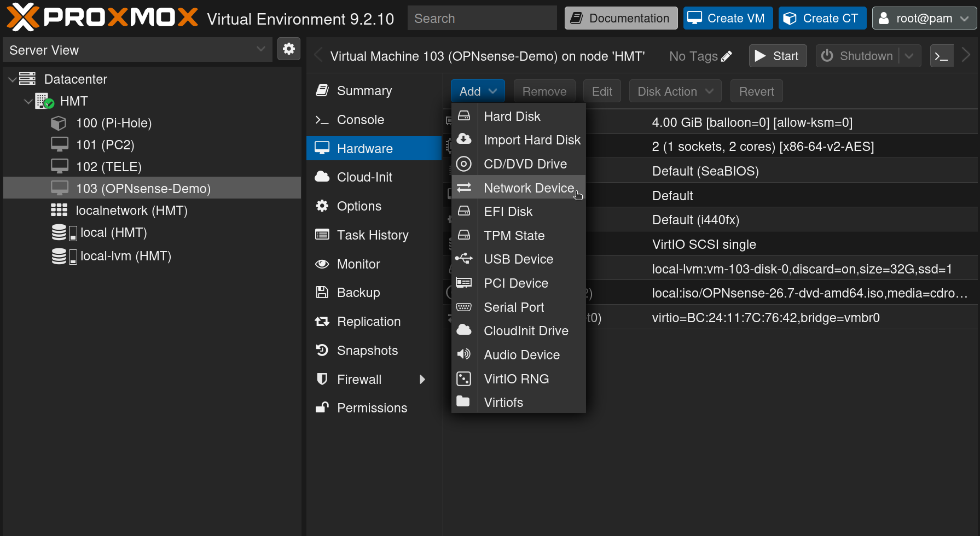Viewport: 980px width, 536px height.
Task: Open the root@pam user menu
Action: click(924, 18)
